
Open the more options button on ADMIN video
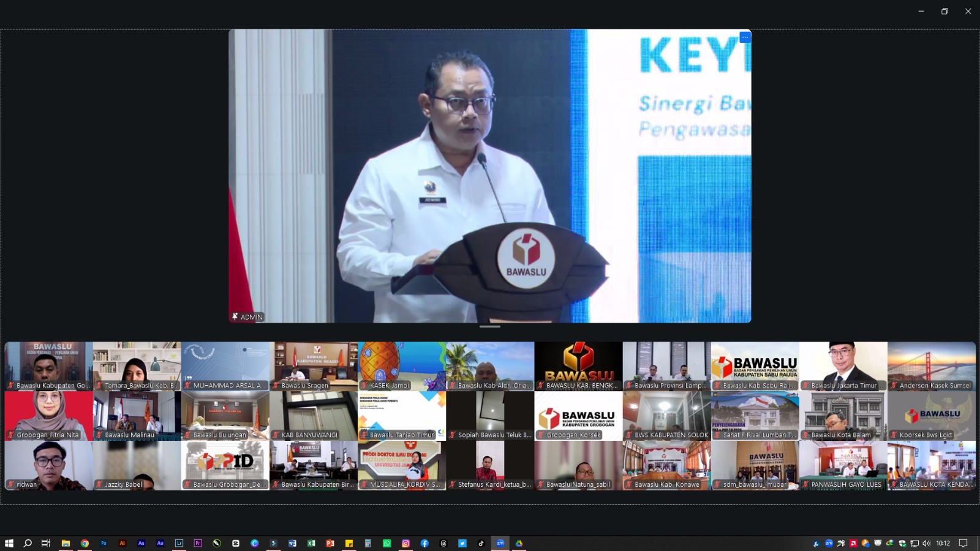pos(745,37)
